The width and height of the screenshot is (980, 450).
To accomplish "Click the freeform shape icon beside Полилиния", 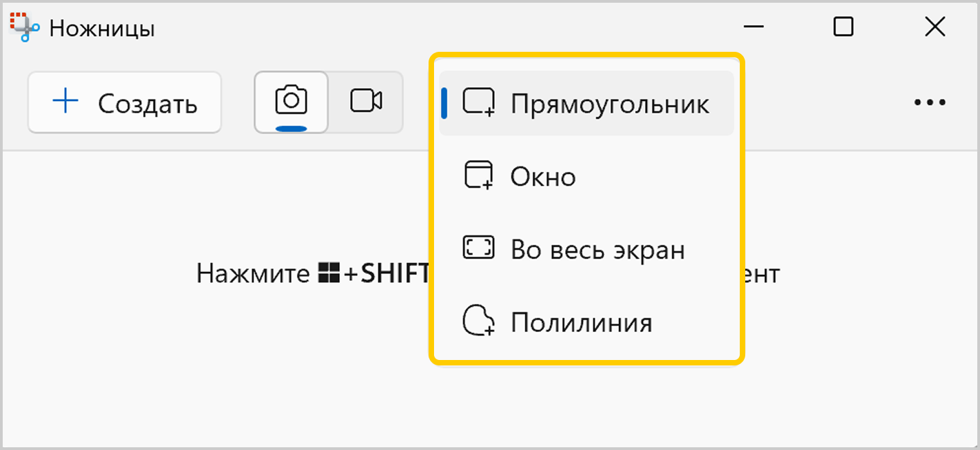I will [478, 321].
